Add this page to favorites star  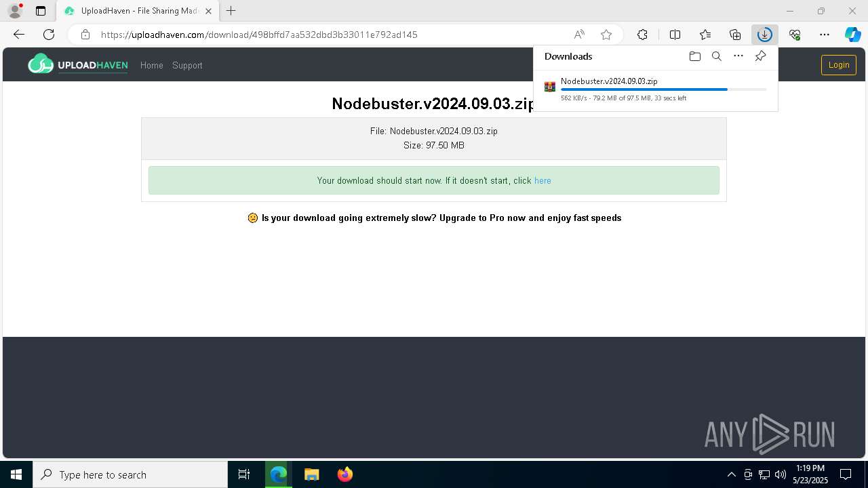coord(606,35)
